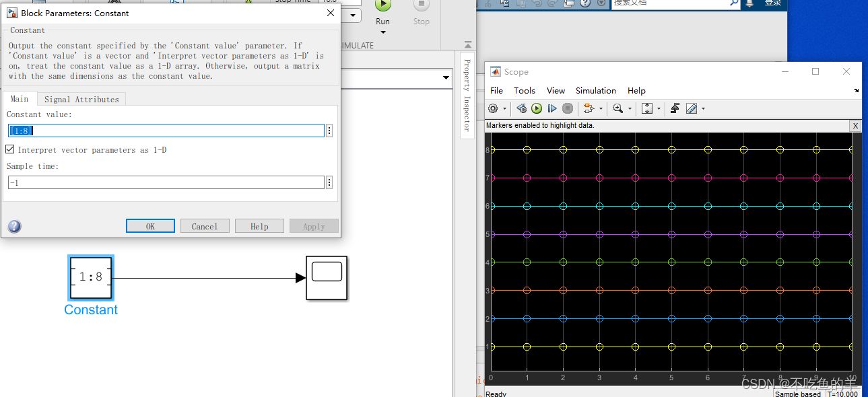This screenshot has width=868, height=397.
Task: Click search magnifier icon in documentation box
Action: click(x=734, y=3)
